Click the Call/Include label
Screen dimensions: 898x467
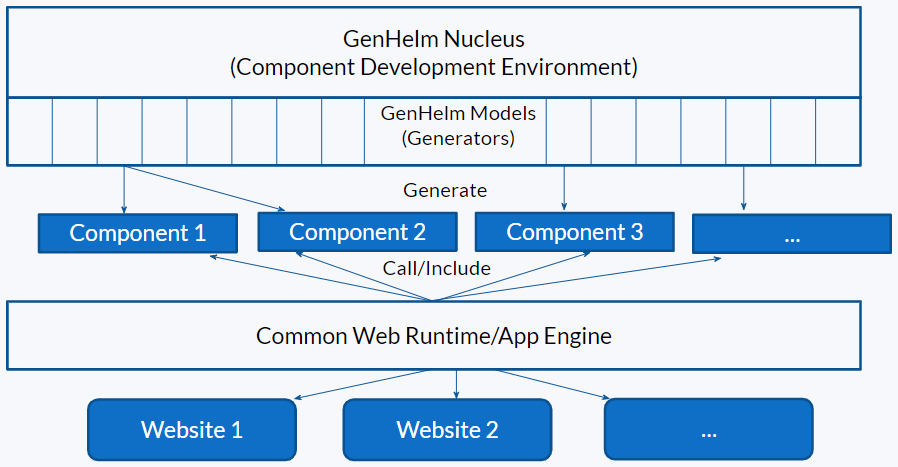coord(436,268)
